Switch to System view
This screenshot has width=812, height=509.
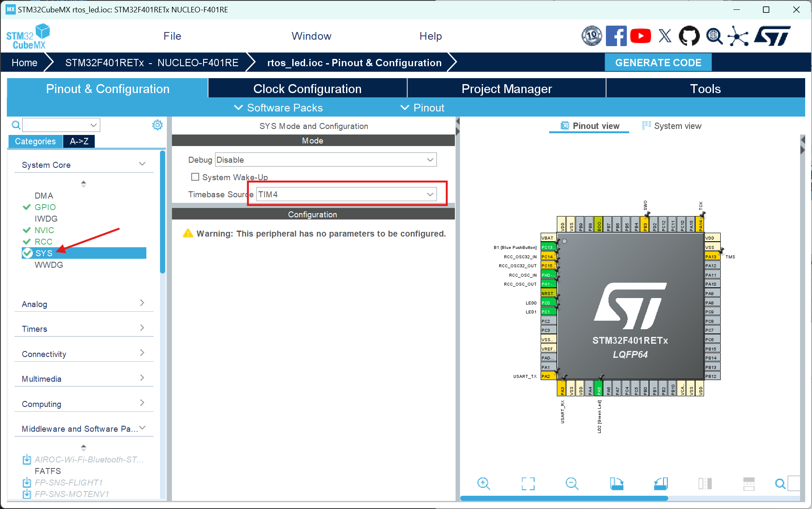click(x=672, y=126)
